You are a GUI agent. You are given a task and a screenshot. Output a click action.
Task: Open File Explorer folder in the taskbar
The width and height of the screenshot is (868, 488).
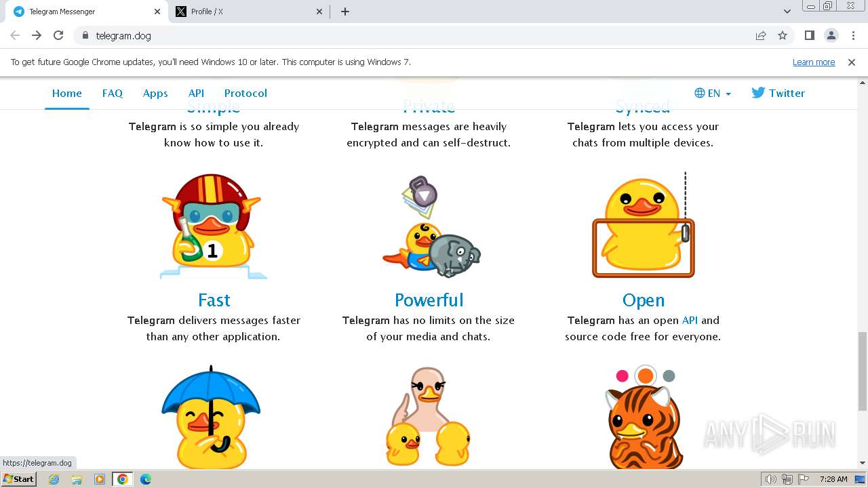click(x=77, y=479)
